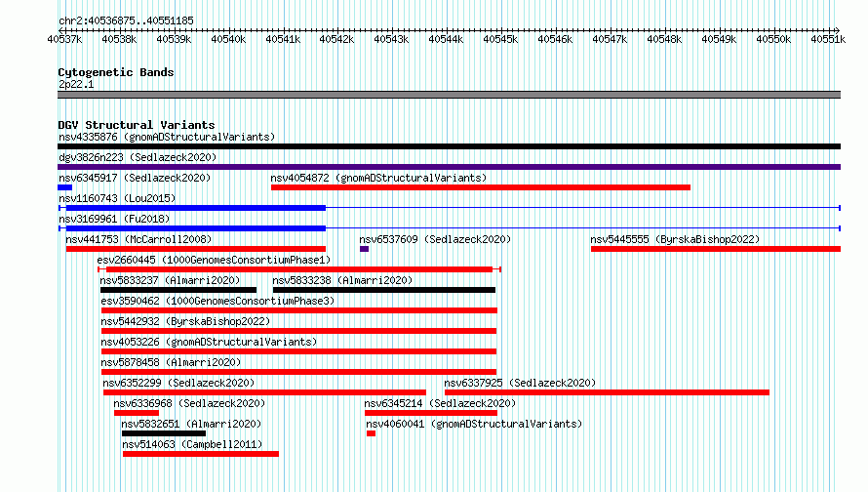The height and width of the screenshot is (492, 868).
Task: Open esv2660445 (1000GenomesConsortiumPhase1) label
Action: pyautogui.click(x=214, y=260)
